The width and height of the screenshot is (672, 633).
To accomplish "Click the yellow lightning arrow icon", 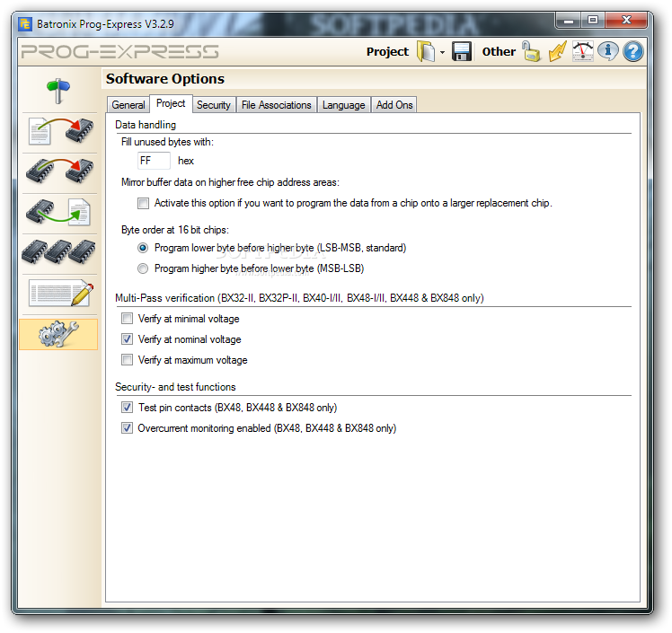I will click(x=557, y=51).
